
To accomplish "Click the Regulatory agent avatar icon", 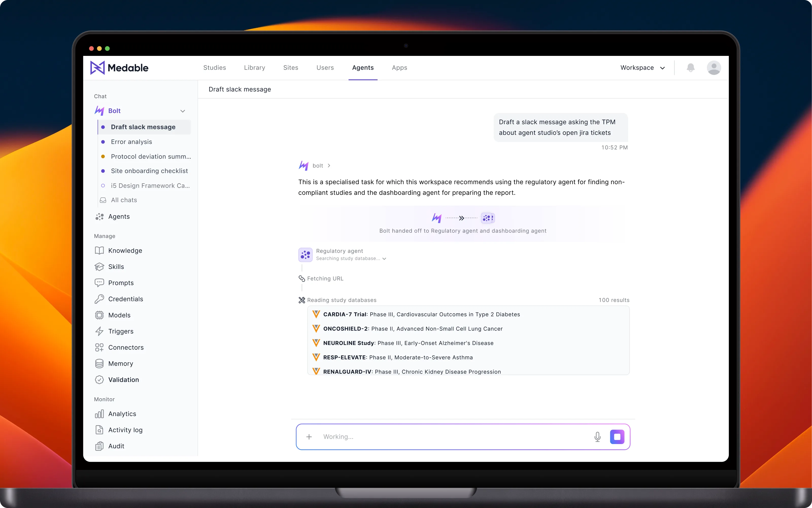I will pyautogui.click(x=305, y=255).
